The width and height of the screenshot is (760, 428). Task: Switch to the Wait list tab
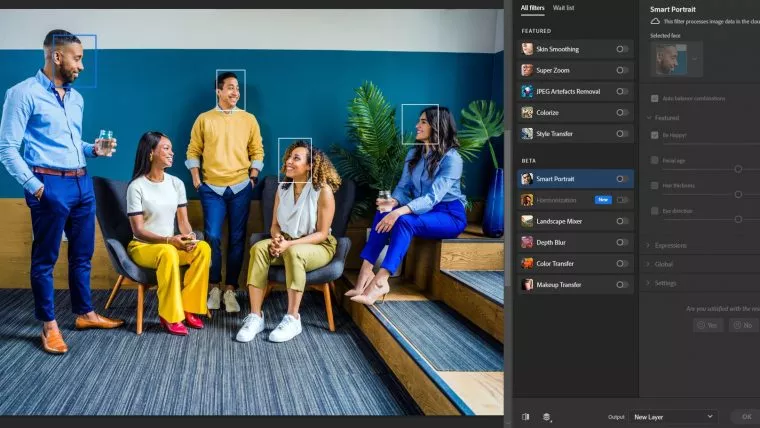tap(564, 8)
